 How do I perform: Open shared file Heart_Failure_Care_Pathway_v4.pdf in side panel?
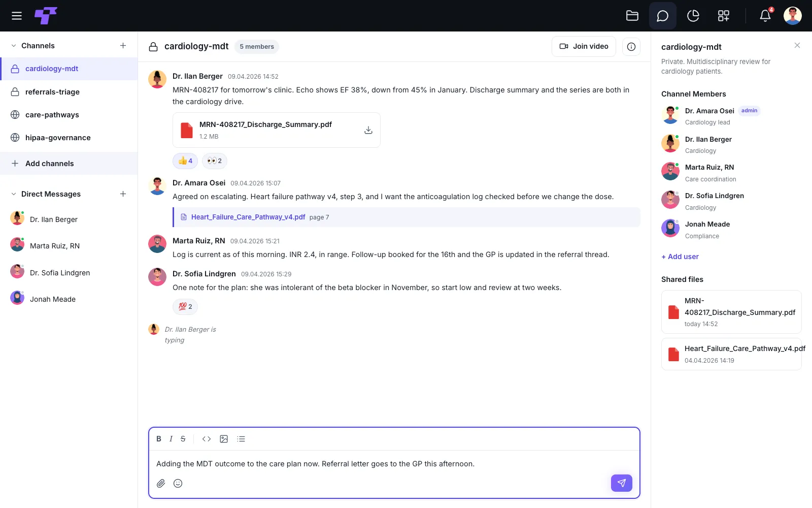coord(731,354)
